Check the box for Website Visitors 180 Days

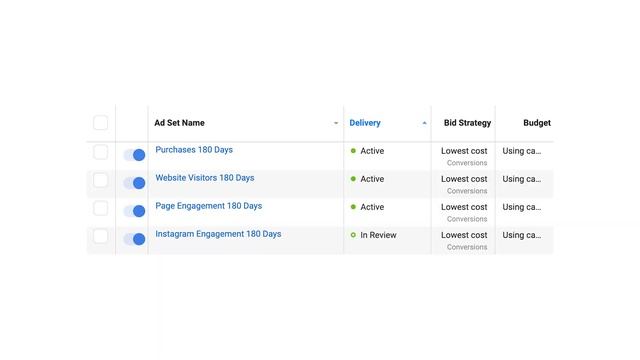tap(100, 180)
